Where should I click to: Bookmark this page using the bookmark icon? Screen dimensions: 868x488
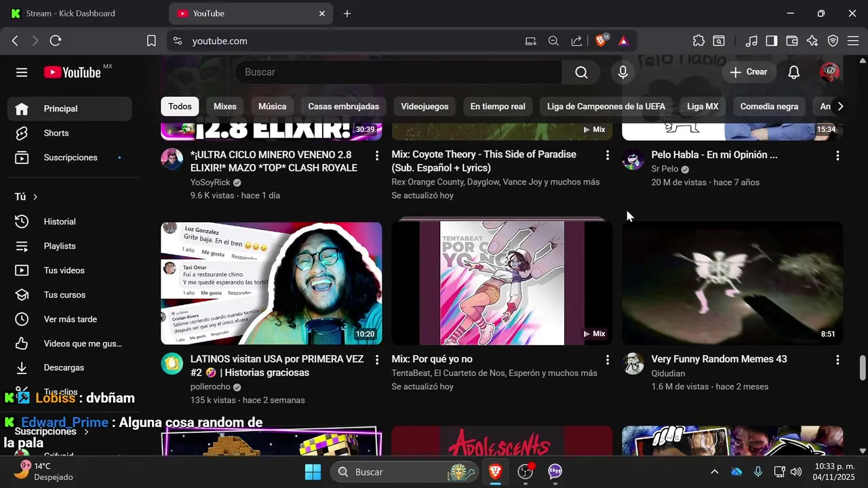point(151,41)
